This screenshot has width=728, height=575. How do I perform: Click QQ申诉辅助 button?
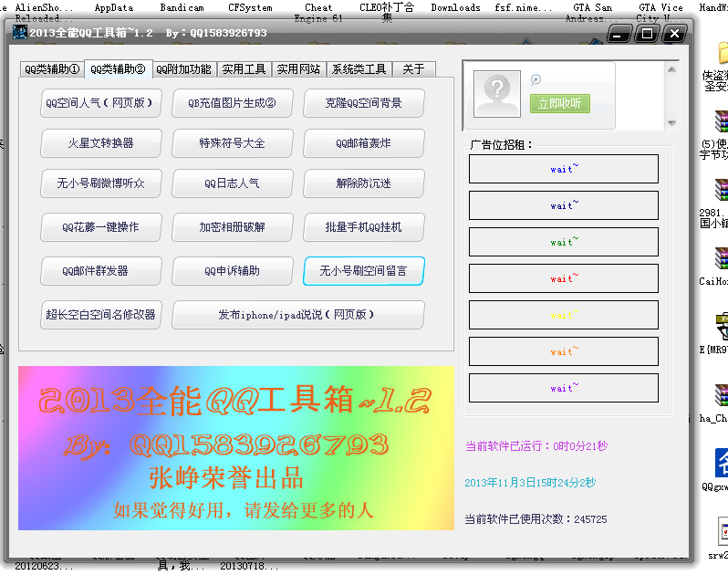click(x=232, y=271)
